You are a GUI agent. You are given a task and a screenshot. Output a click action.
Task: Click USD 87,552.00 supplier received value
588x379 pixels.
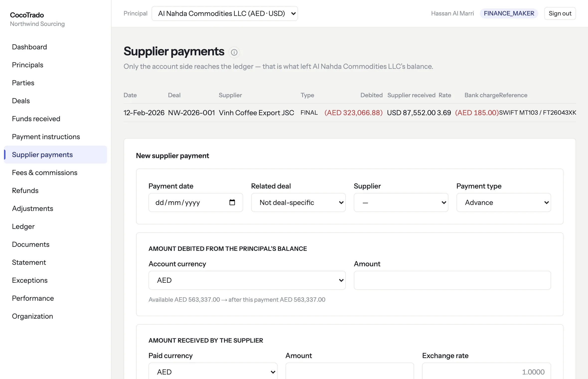(x=411, y=113)
